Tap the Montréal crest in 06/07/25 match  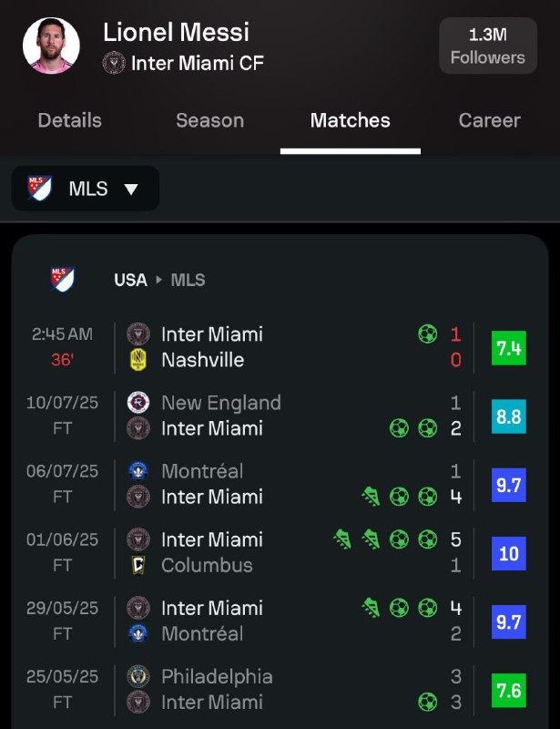[138, 471]
